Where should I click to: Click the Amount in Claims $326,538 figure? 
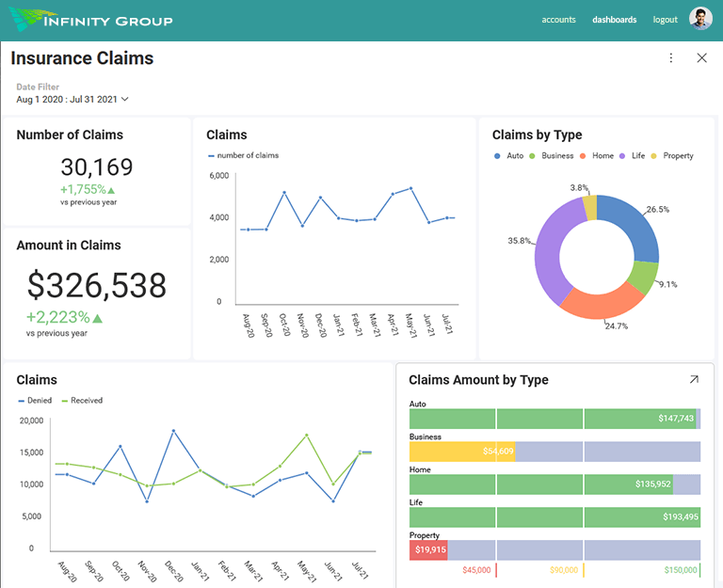click(97, 285)
